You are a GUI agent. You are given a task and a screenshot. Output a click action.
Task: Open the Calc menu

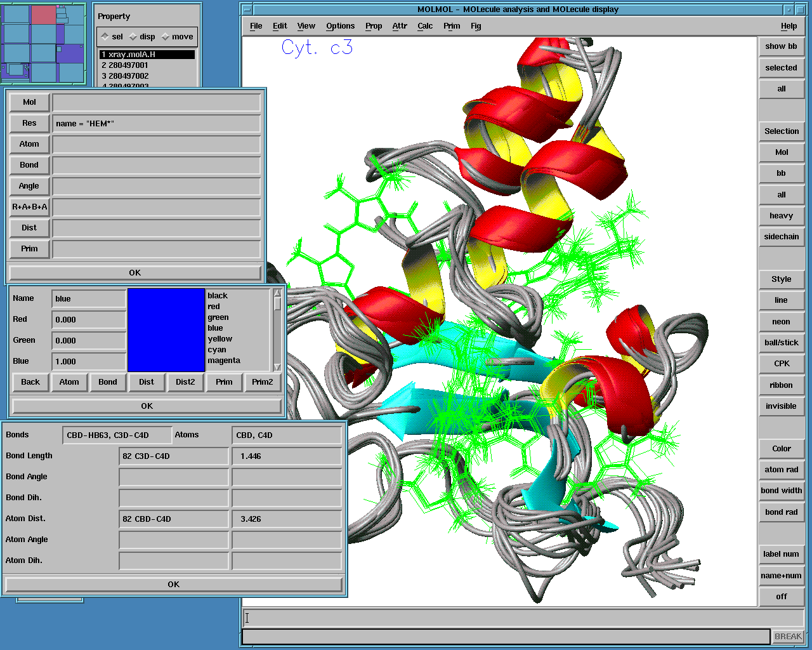click(x=424, y=26)
